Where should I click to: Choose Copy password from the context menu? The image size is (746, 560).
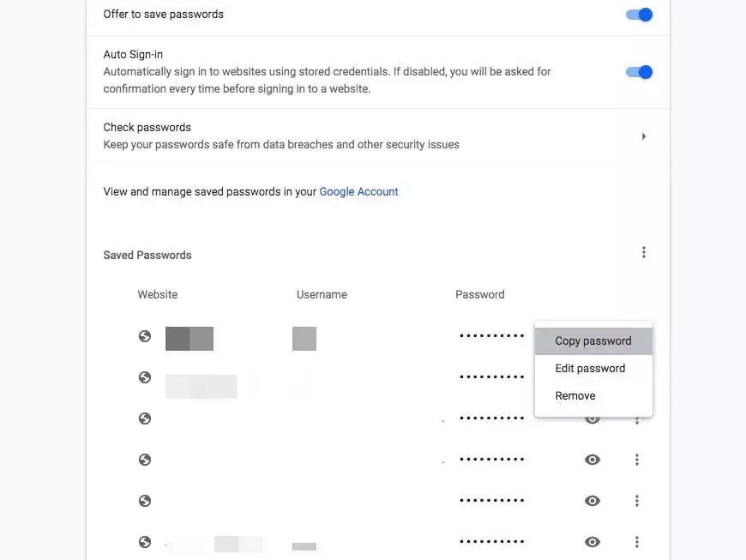(x=593, y=341)
